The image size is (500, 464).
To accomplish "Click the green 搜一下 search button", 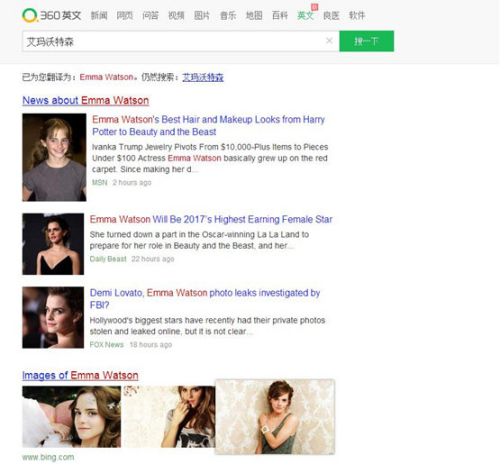I will click(x=366, y=41).
